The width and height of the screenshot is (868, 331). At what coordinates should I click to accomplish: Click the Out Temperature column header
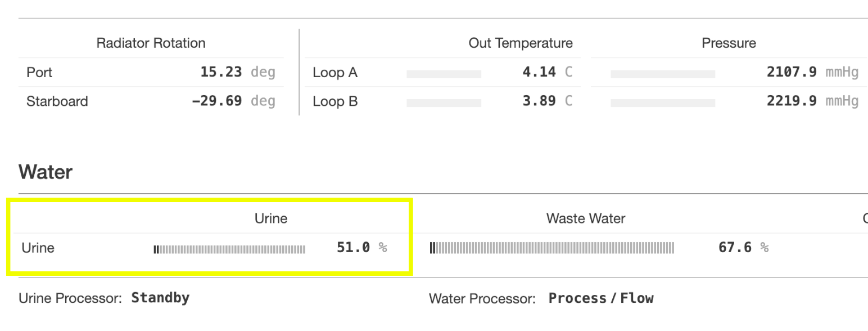520,43
